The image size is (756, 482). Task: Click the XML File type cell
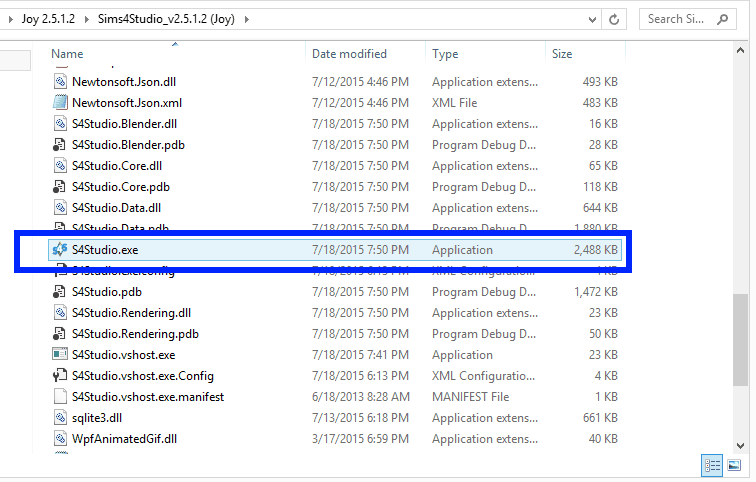[x=455, y=103]
